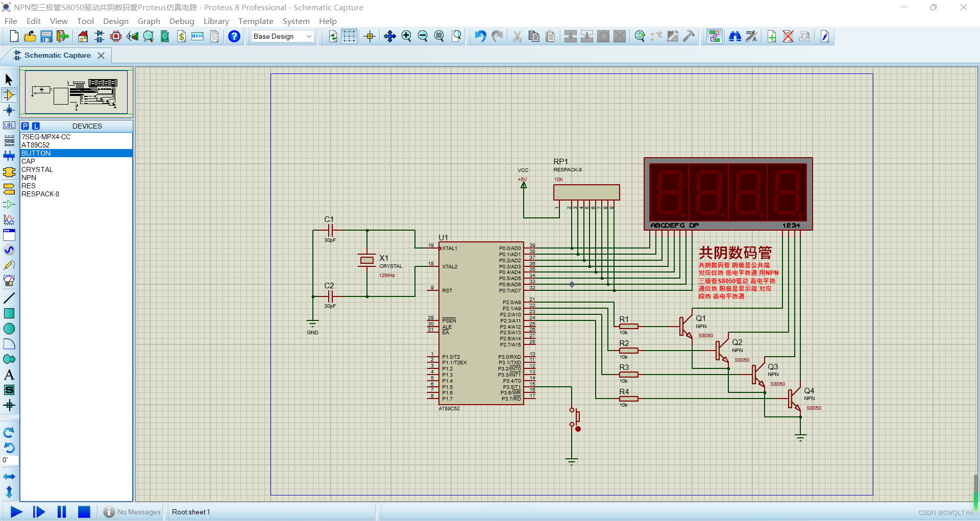Save the project with the floppy disk icon
Image resolution: width=980 pixels, height=521 pixels.
coord(46,36)
